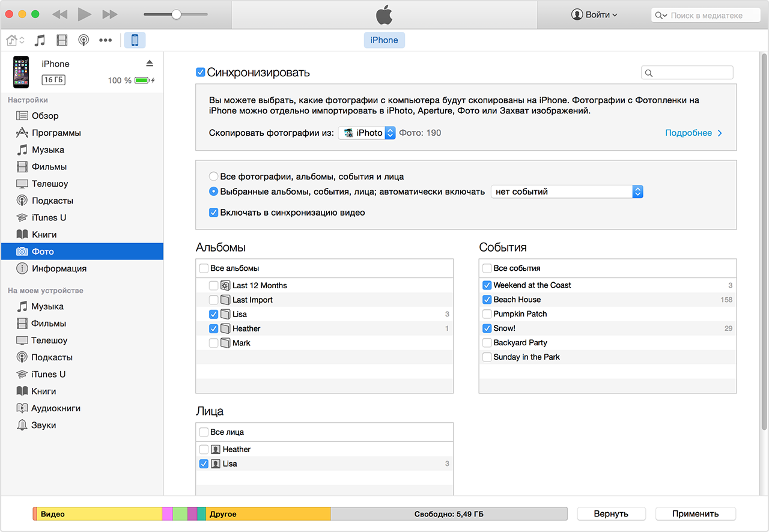Check the Heather face checkbox
This screenshot has height=532, width=769.
tap(204, 449)
